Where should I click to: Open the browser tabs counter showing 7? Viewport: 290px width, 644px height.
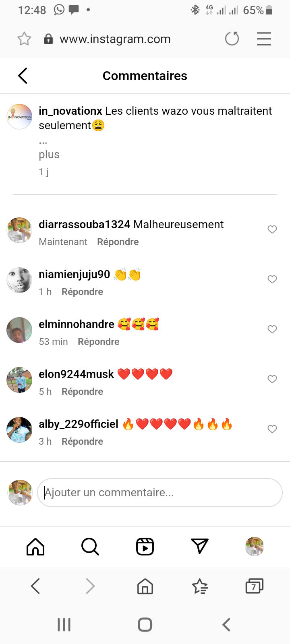coord(254,586)
